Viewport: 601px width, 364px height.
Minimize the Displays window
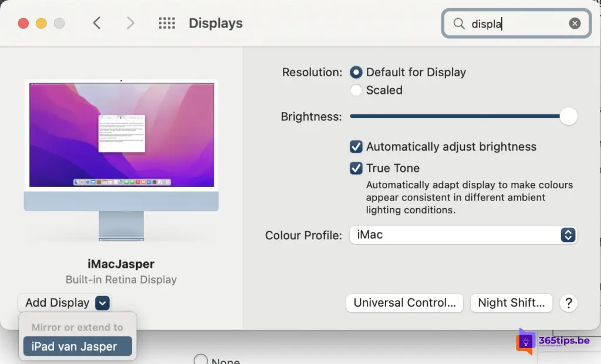tap(42, 23)
